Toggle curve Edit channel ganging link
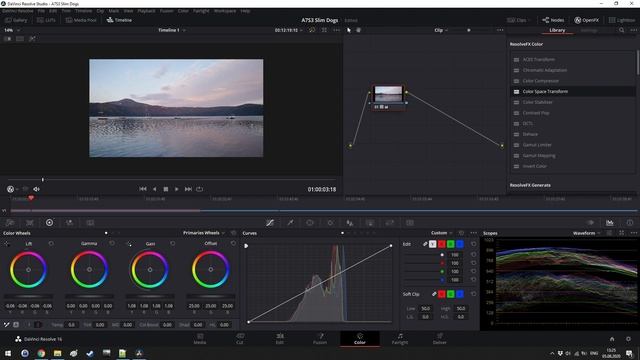 click(x=425, y=244)
